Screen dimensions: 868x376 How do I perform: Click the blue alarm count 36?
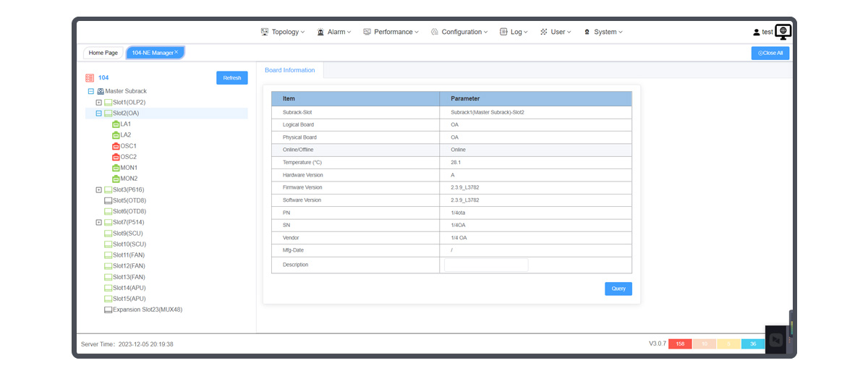tap(753, 343)
